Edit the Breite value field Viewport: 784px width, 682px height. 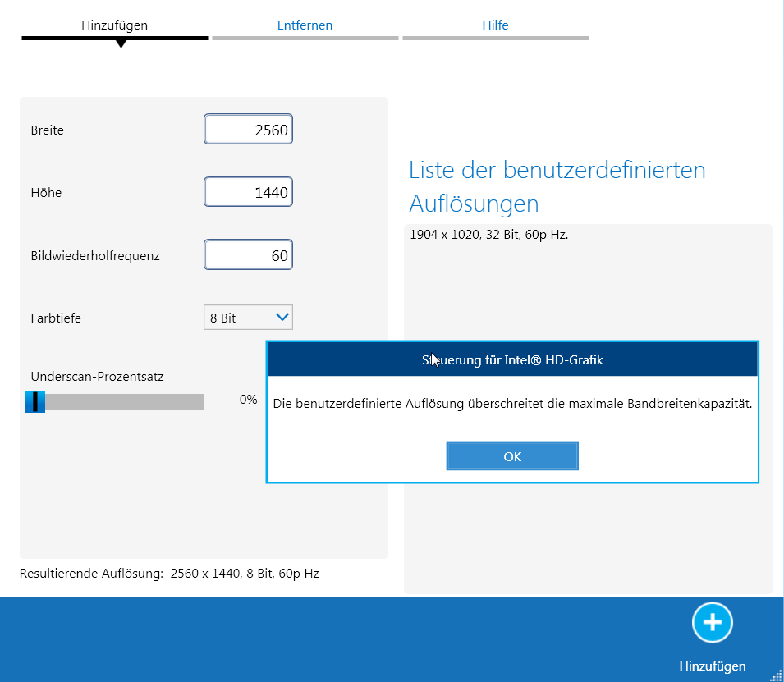248,129
